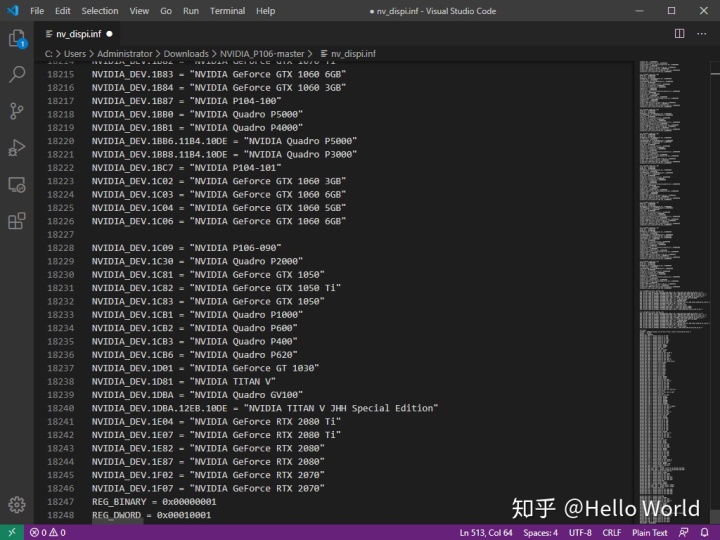
Task: Click the "NVIDIA Quadro P620" line
Action: 194,355
